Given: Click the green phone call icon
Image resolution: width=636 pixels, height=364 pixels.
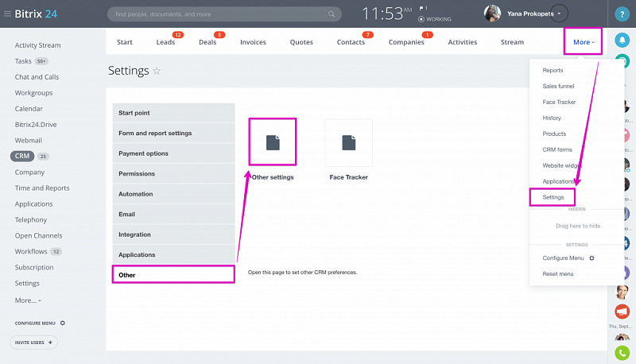Looking at the screenshot, I should click(x=622, y=350).
